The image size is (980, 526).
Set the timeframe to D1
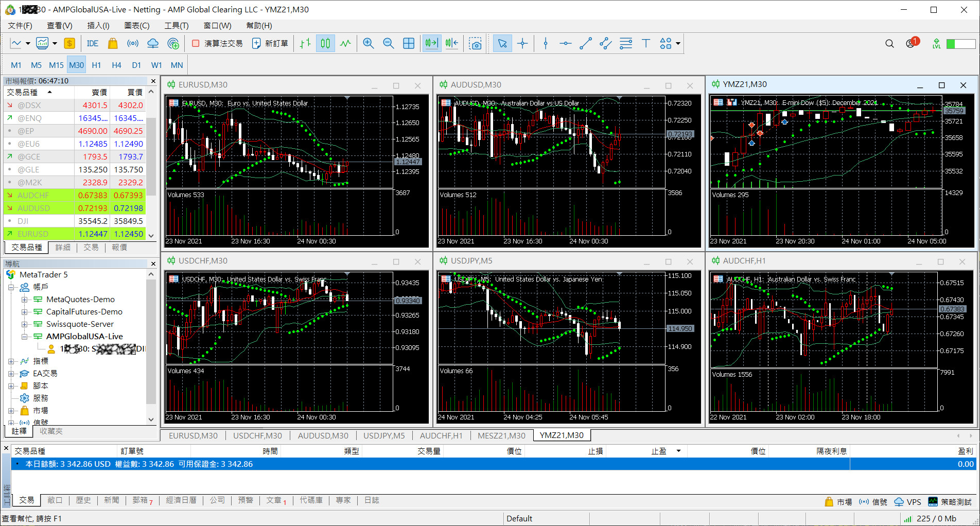coord(136,65)
